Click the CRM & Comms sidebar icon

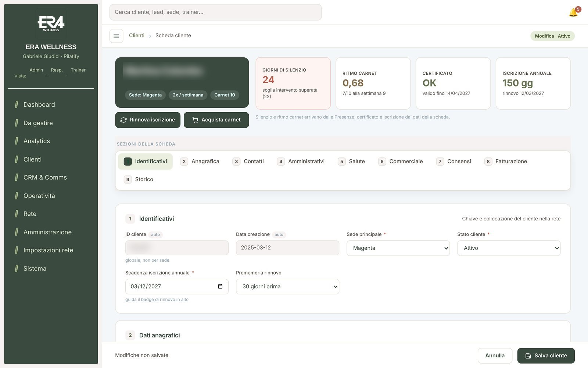pyautogui.click(x=16, y=177)
